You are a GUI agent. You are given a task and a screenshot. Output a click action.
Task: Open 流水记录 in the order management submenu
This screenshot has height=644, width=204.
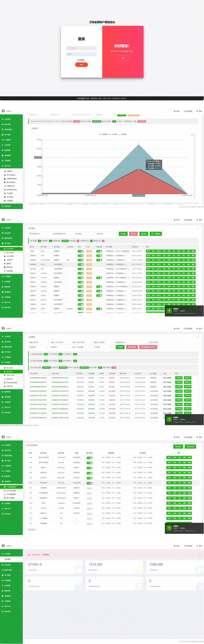point(10,368)
